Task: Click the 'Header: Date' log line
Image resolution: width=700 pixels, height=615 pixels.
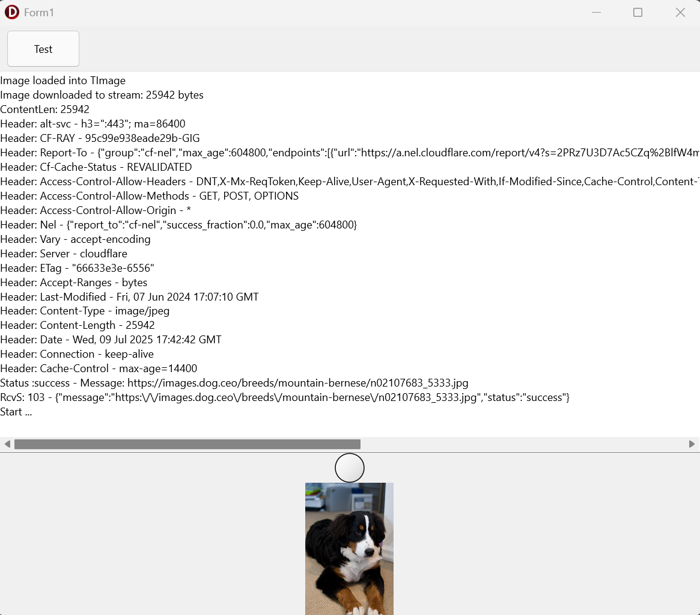Action: coord(111,340)
